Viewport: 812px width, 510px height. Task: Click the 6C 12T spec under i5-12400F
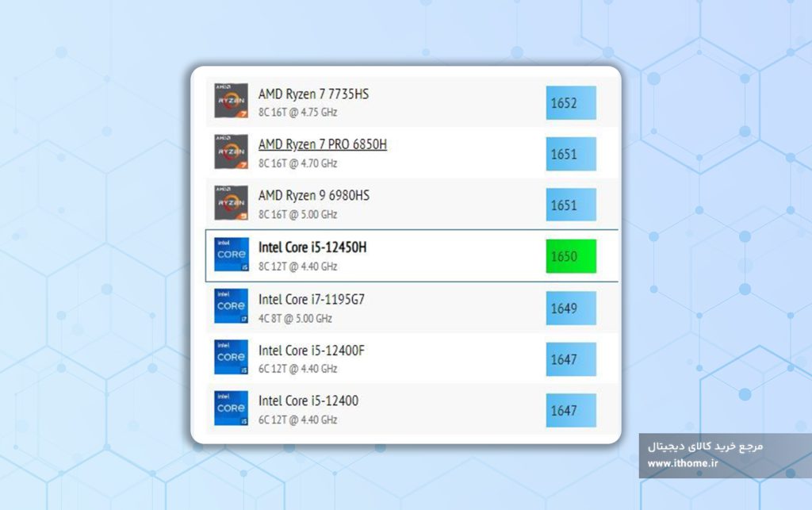click(298, 369)
